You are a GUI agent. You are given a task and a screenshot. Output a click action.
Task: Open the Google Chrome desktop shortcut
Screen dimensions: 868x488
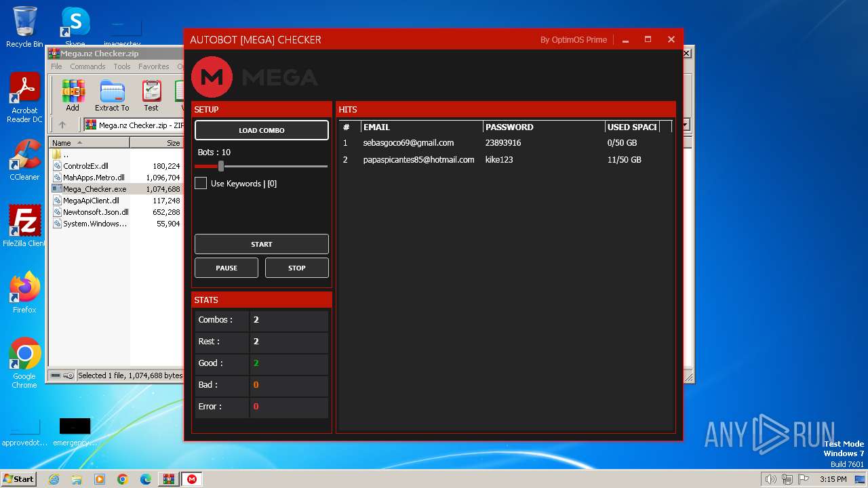click(x=24, y=363)
